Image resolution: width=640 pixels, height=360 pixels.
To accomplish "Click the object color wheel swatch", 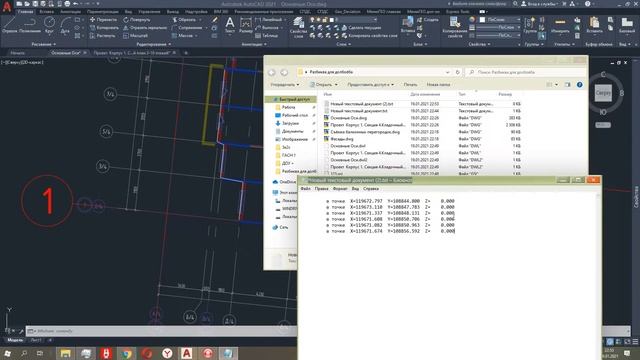I will click(x=472, y=20).
